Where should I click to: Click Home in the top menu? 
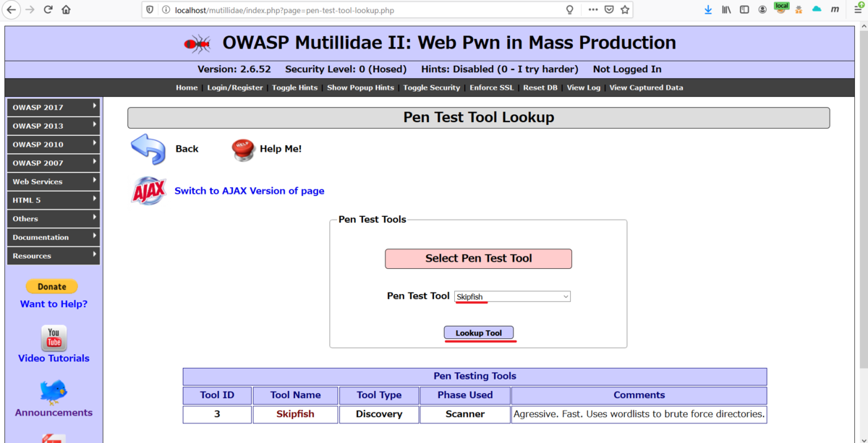[187, 87]
